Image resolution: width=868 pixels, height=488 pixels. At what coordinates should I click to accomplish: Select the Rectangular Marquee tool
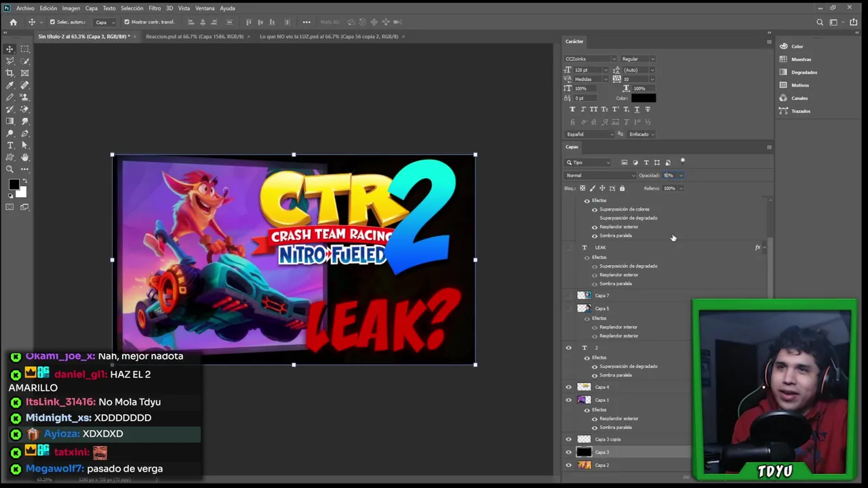[25, 49]
